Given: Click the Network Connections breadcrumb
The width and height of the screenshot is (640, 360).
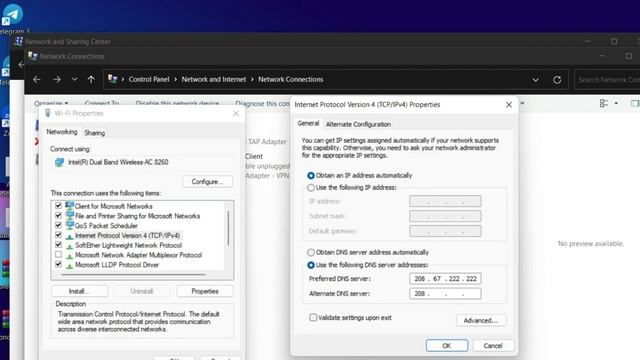Looking at the screenshot, I should (x=291, y=80).
